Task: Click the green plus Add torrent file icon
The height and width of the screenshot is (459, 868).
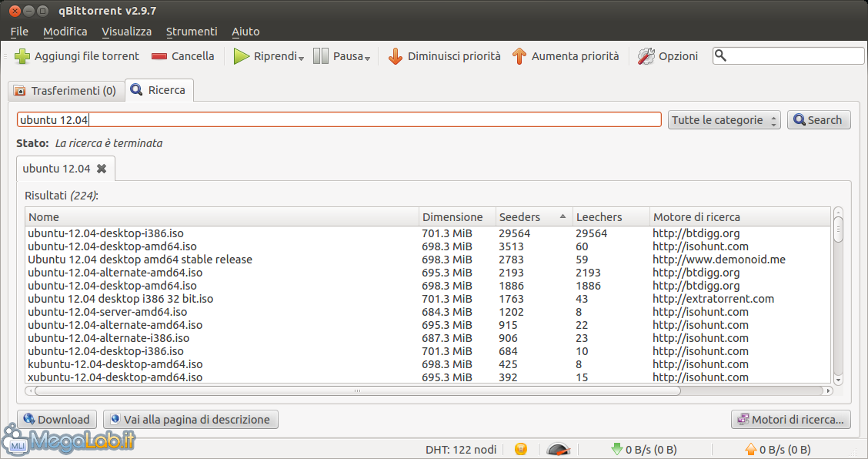Action: point(22,56)
